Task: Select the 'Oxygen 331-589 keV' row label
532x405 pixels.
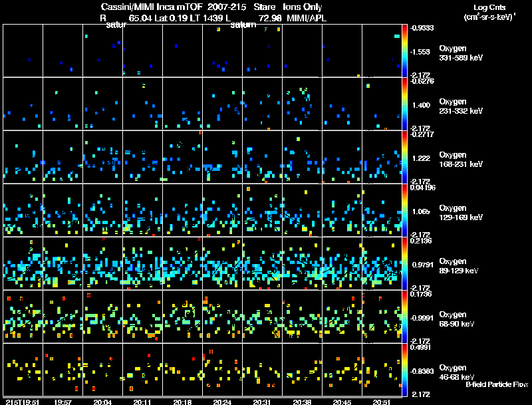Action: (x=461, y=53)
